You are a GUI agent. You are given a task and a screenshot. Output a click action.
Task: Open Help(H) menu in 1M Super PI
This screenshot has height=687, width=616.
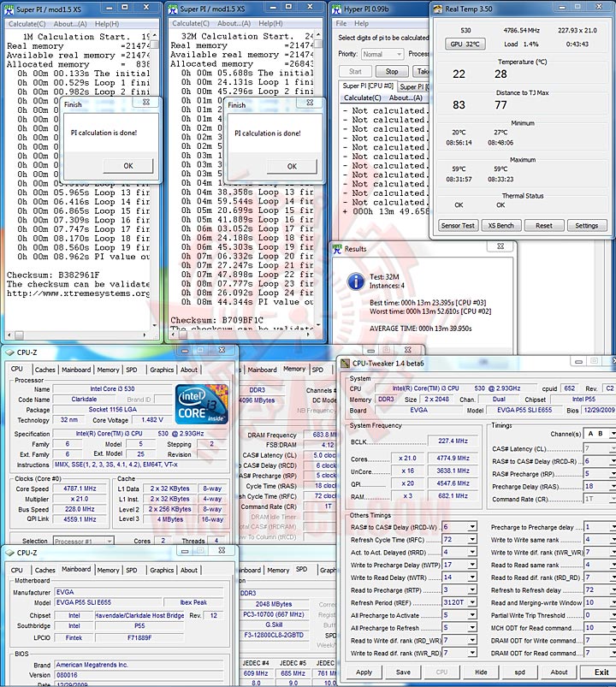coord(107,24)
